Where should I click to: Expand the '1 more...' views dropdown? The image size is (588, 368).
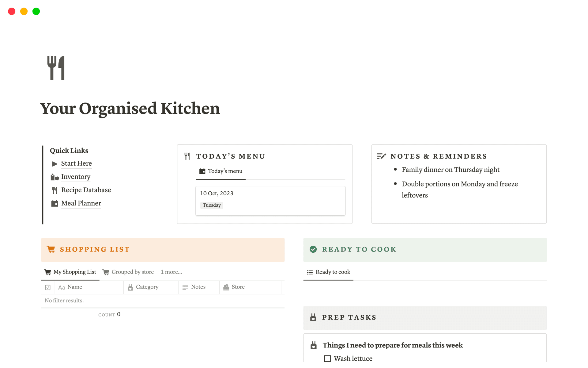coord(171,272)
